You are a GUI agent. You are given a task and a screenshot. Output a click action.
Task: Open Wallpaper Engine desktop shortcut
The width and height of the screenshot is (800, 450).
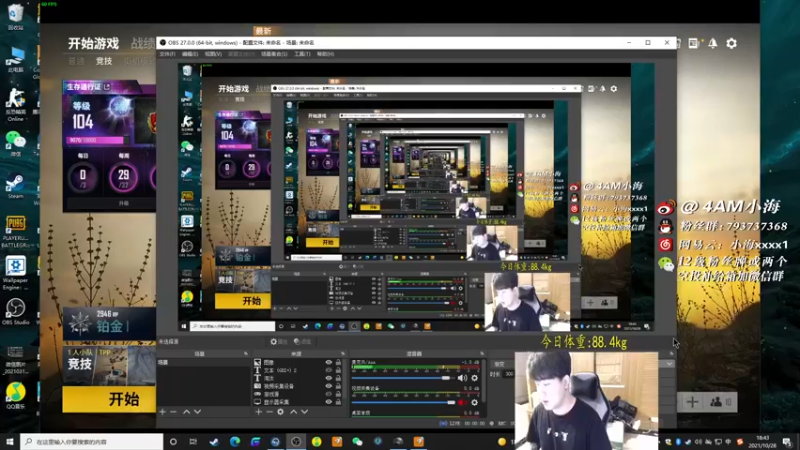(15, 272)
